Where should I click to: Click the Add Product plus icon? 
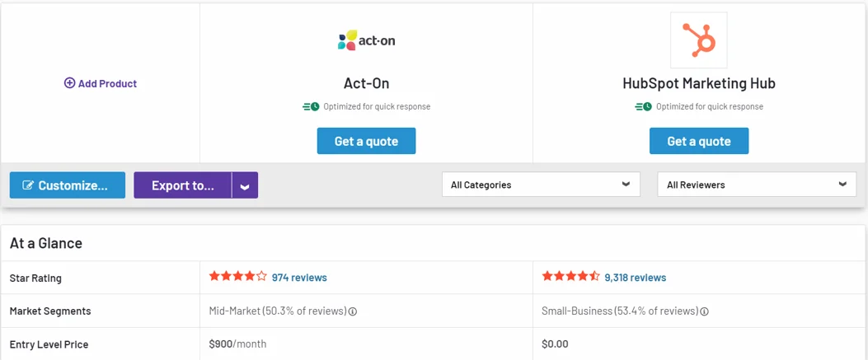click(x=70, y=83)
